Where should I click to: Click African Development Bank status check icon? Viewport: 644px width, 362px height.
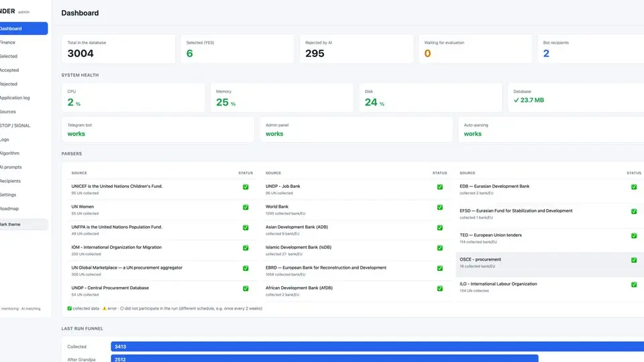pyautogui.click(x=440, y=288)
